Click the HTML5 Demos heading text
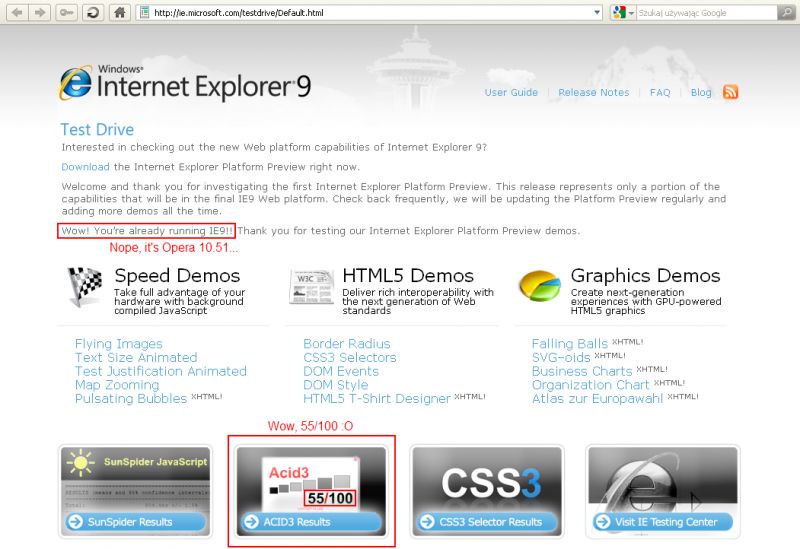Viewport: 800px width, 549px height. click(408, 276)
